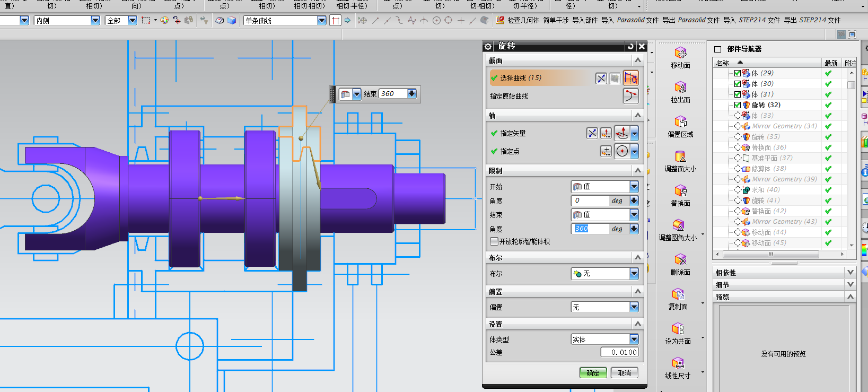Open the 单条曲线 curve rule dropdown
The width and height of the screenshot is (868, 392).
[x=321, y=20]
